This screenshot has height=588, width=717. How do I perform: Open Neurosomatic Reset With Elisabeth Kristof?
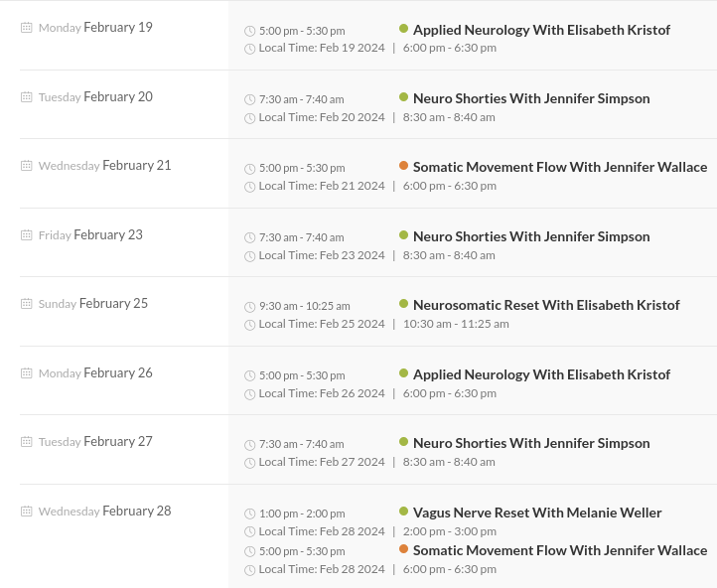[546, 306]
